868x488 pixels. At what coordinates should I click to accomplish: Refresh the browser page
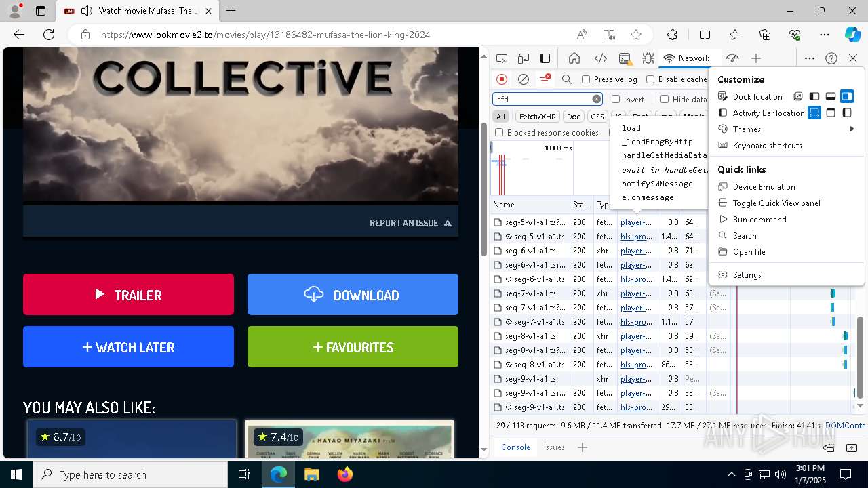point(49,35)
